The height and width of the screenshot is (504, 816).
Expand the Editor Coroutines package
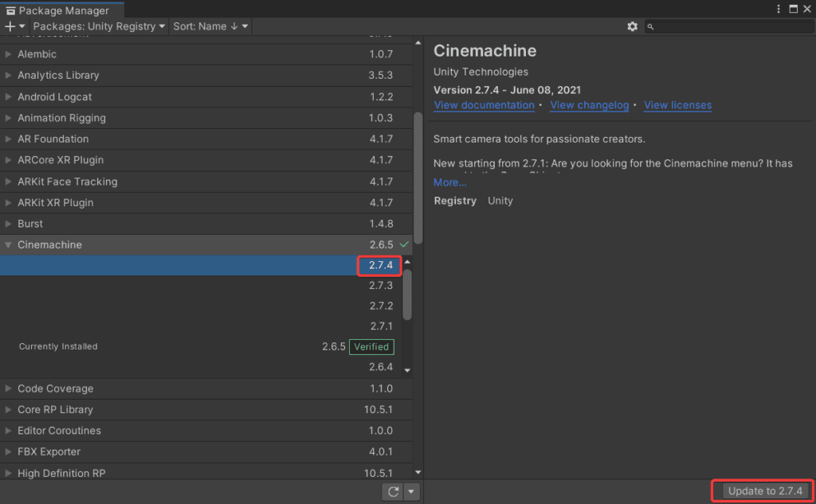[x=8, y=431]
